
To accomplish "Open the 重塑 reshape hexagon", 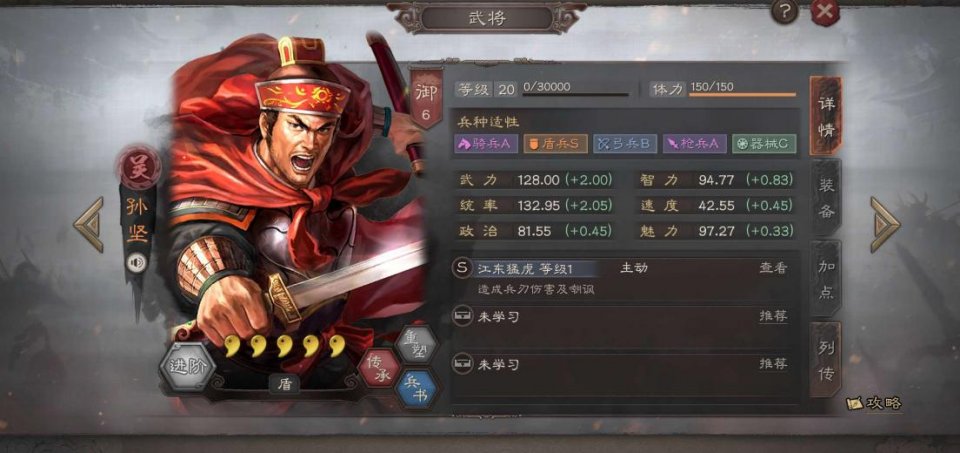I will click(416, 345).
